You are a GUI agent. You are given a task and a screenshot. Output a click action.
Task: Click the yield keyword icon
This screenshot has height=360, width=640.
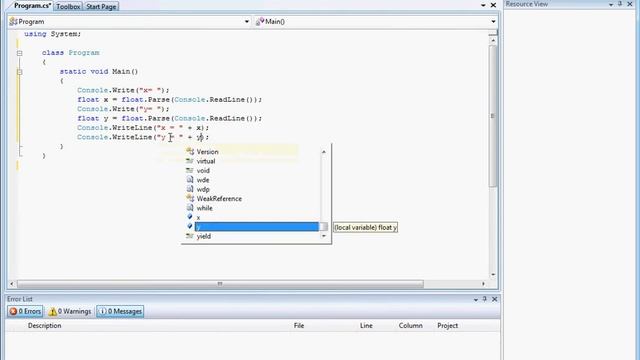(x=190, y=236)
